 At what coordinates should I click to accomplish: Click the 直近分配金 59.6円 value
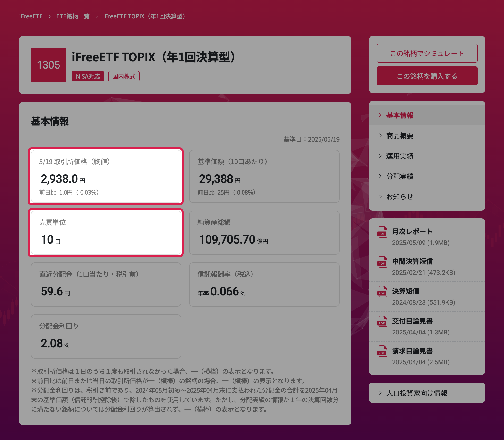[55, 292]
